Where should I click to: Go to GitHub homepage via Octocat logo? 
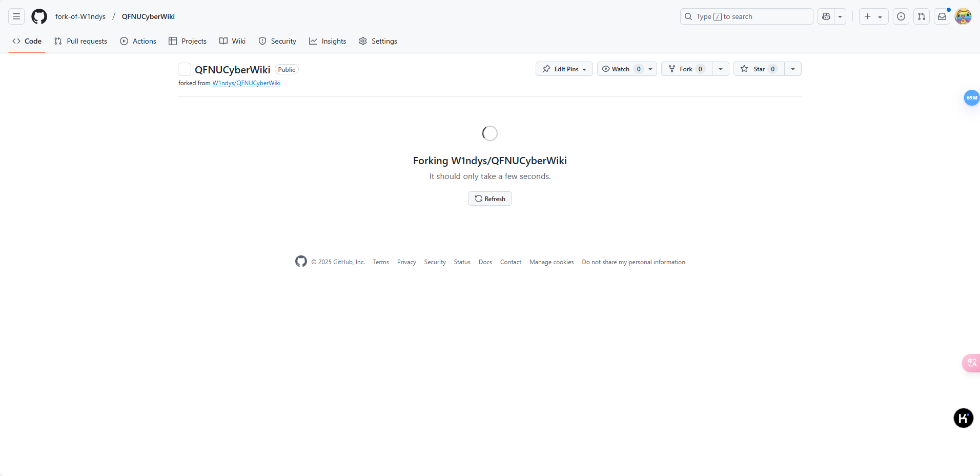(39, 16)
